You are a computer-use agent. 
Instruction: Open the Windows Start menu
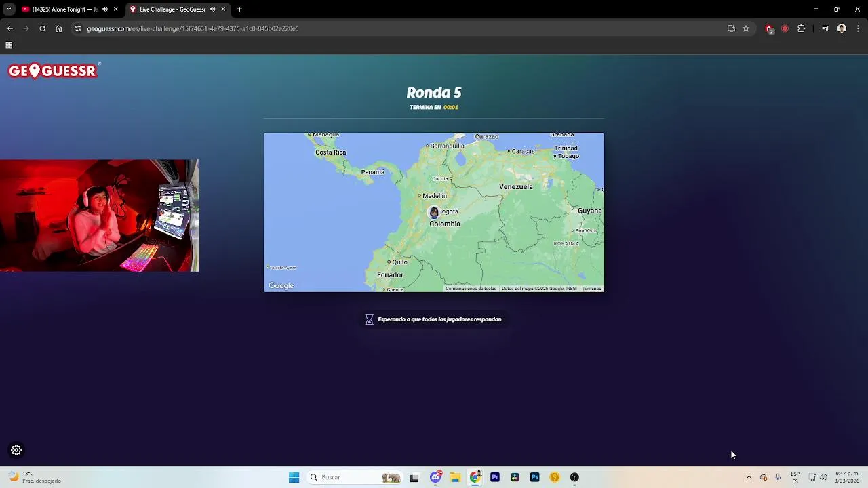point(294,477)
